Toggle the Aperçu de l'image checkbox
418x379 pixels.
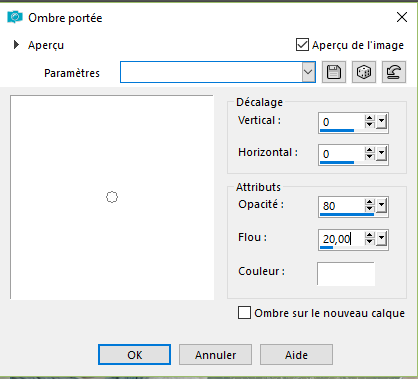[x=302, y=45]
